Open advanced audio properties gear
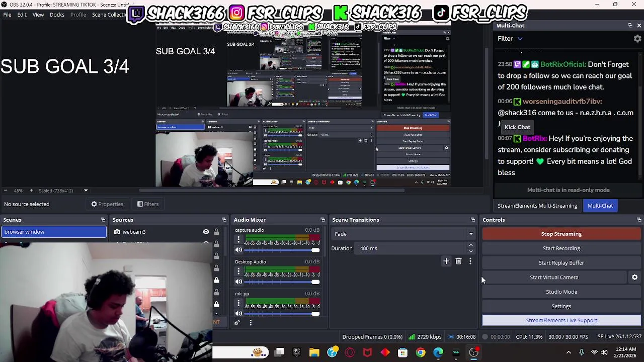Image resolution: width=644 pixels, height=362 pixels. tap(237, 323)
